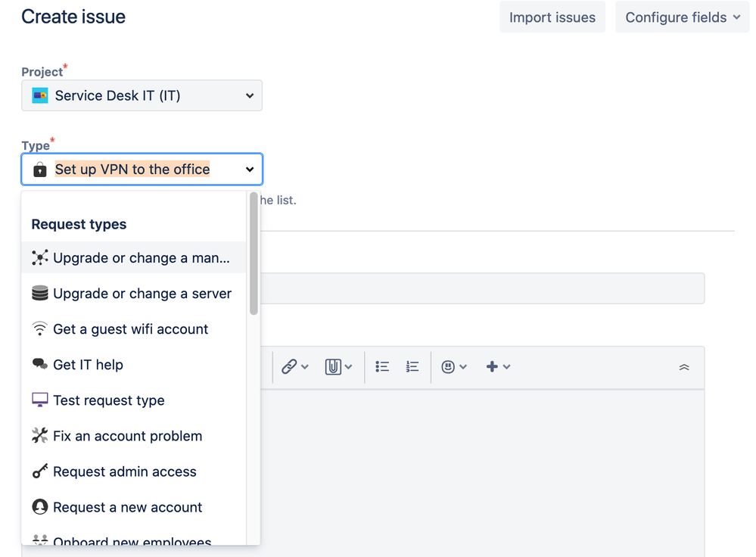Viewport: 756px width, 557px height.
Task: Click the request types list scrollbar
Action: pos(254,254)
